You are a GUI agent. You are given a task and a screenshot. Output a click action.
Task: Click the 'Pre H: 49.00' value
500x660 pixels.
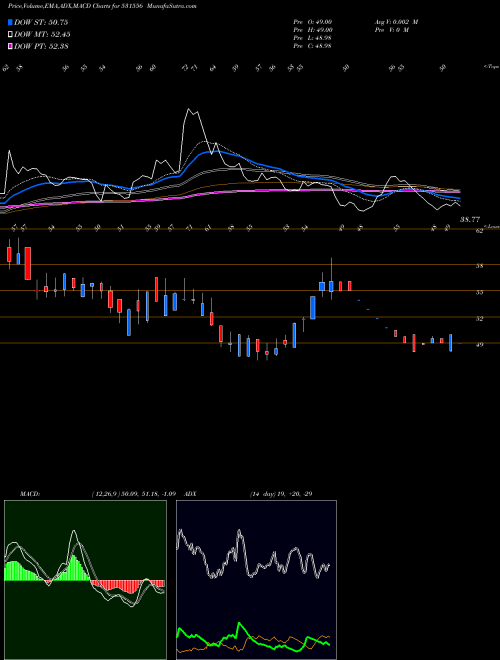click(313, 30)
